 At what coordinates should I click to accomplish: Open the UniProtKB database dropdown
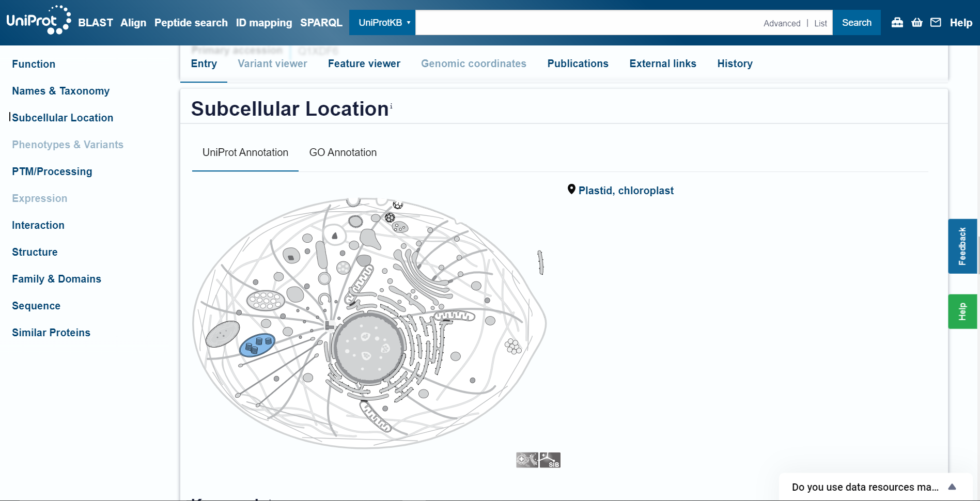pos(382,23)
